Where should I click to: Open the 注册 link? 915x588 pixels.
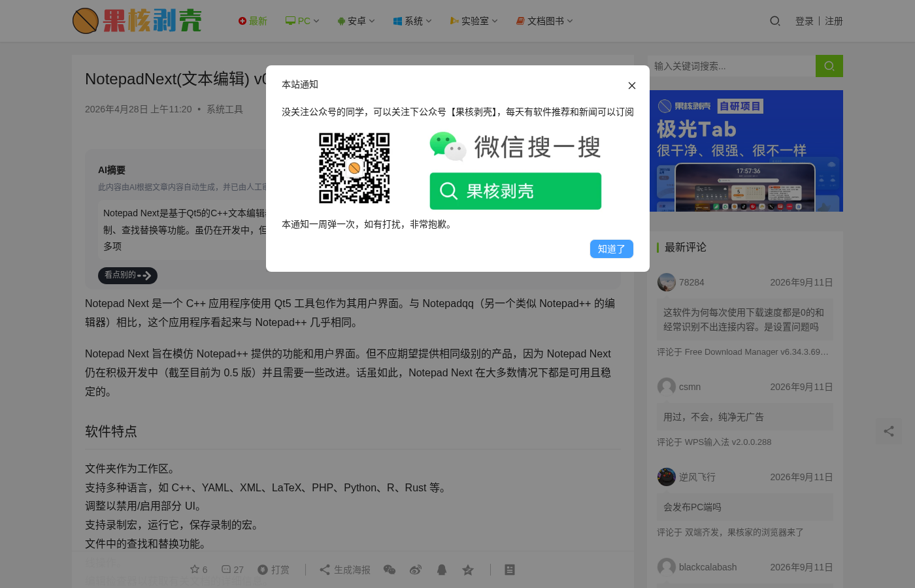coord(834,21)
